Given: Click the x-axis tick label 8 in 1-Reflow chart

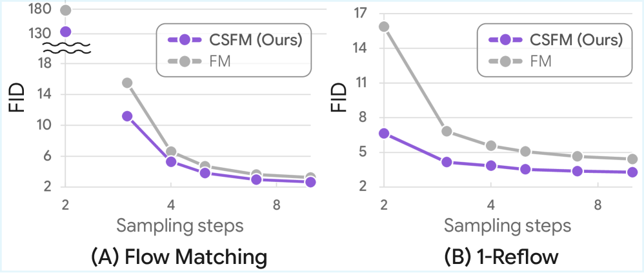Looking at the screenshot, I should 598,204.
